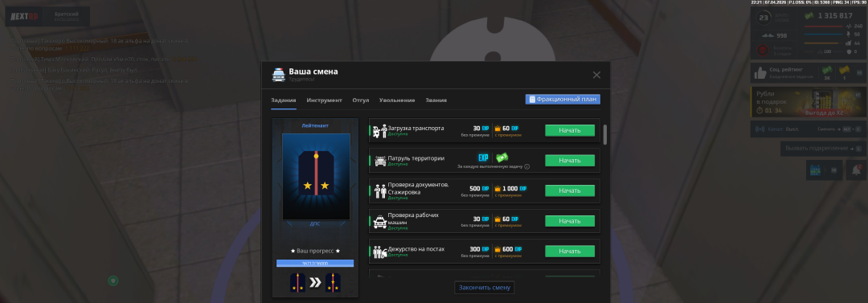Click the task list scrollbar

604,134
